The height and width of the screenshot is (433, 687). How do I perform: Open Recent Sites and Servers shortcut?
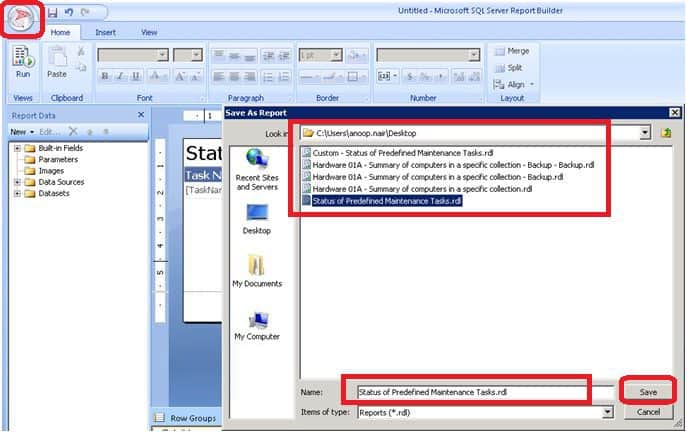pos(257,170)
